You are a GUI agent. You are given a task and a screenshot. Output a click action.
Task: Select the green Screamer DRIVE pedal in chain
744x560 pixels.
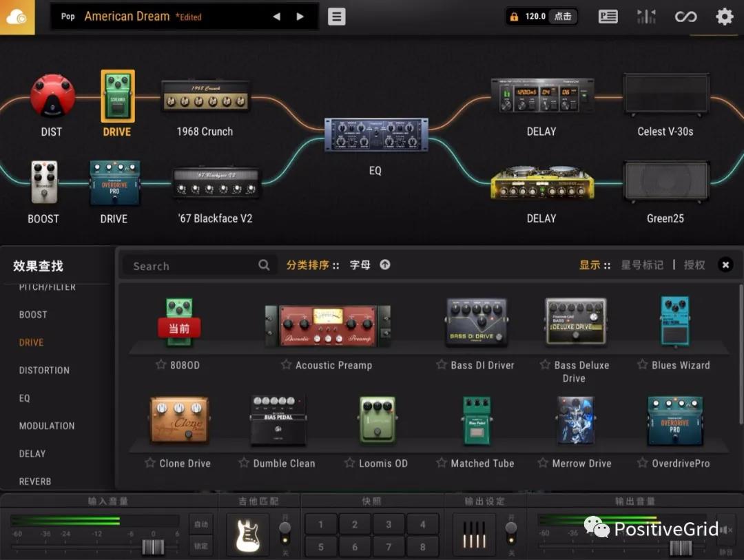118,96
